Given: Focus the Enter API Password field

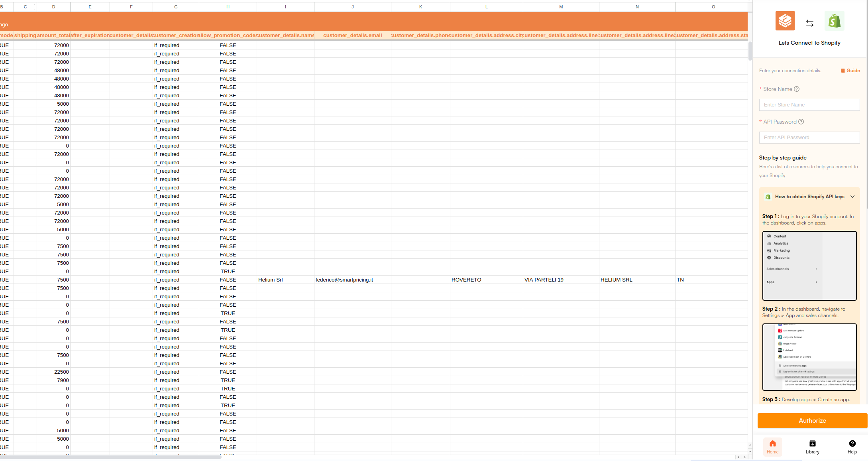Looking at the screenshot, I should tap(809, 138).
